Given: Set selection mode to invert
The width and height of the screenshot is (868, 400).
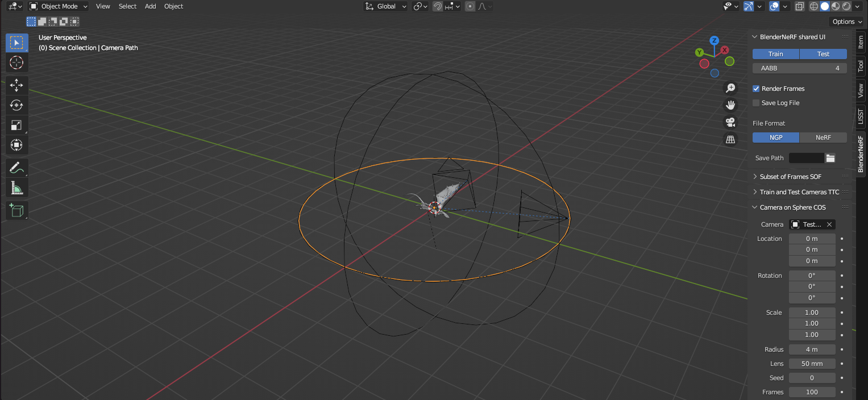Looking at the screenshot, I should (64, 22).
